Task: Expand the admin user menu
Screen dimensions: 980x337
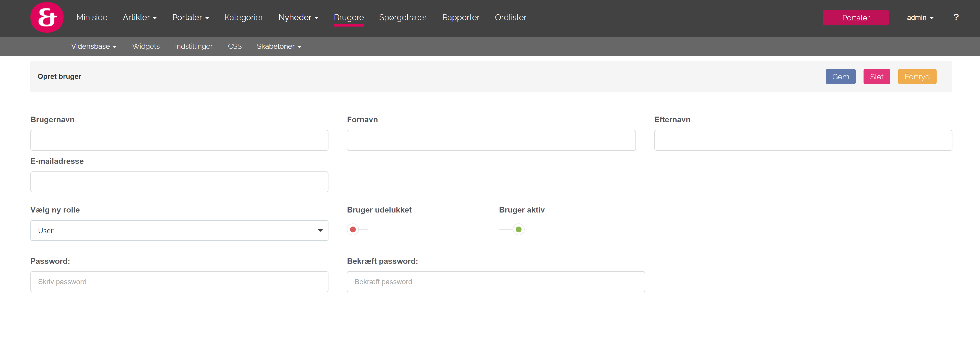Action: pyautogui.click(x=919, y=18)
